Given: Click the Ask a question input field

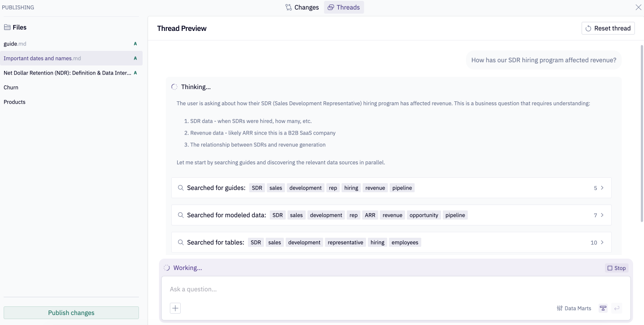Looking at the screenshot, I should pyautogui.click(x=395, y=289).
